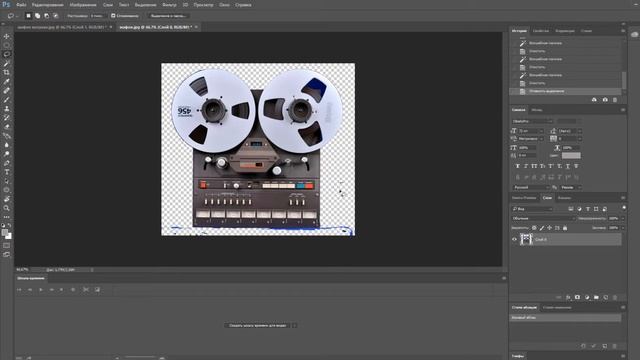Lock all on the layer (padlock icon)
The height and width of the screenshot is (360, 640).
click(565, 228)
